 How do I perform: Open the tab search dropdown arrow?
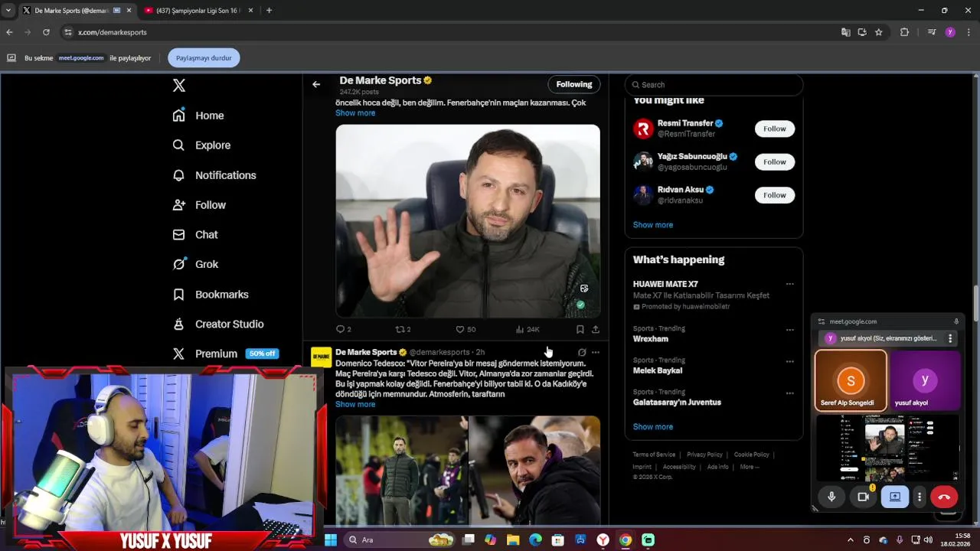coord(8,11)
